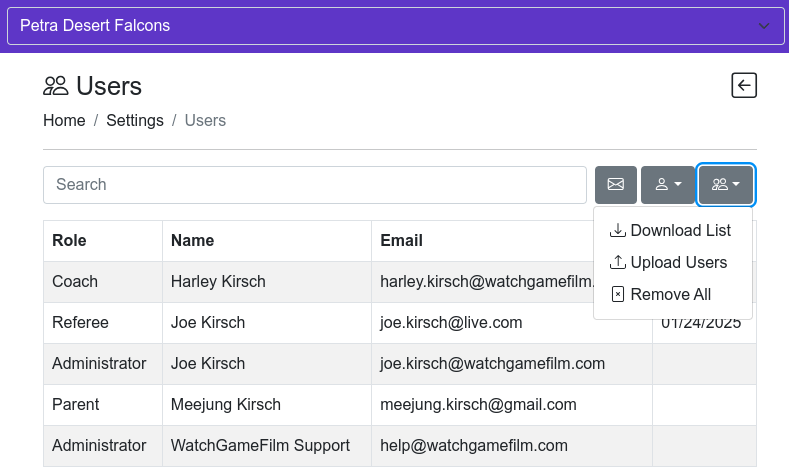This screenshot has width=789, height=476.
Task: Click the Remove All x icon
Action: 617,294
